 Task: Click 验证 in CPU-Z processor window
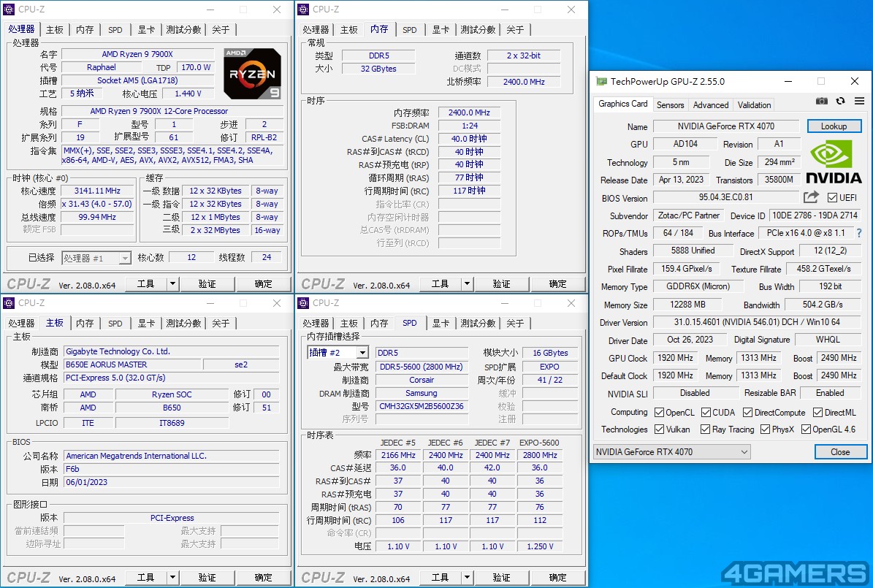(x=207, y=284)
